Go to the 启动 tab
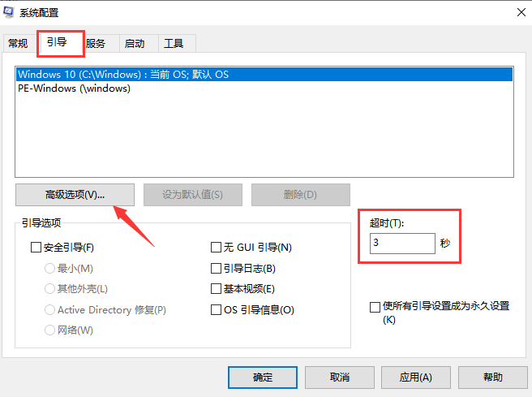 (x=136, y=44)
